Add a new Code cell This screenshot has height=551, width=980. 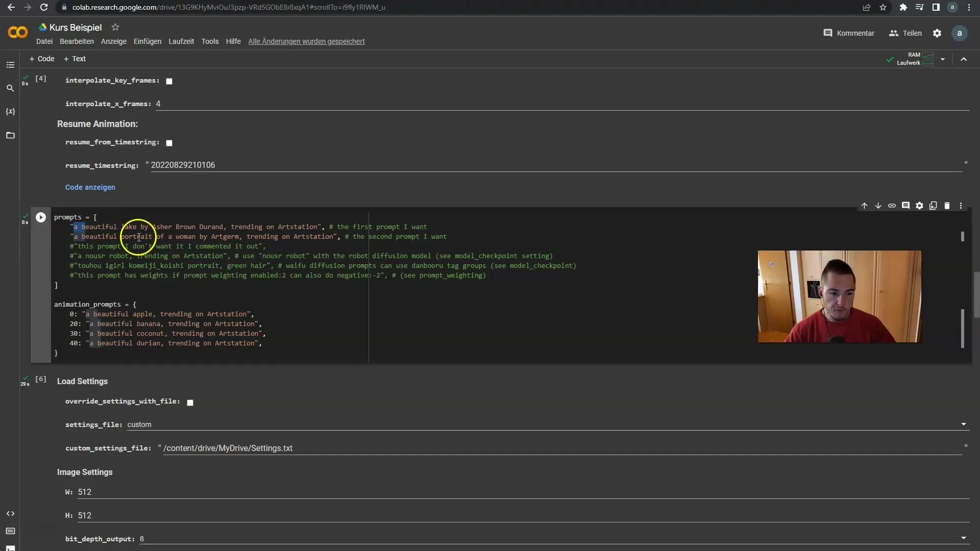(x=42, y=59)
